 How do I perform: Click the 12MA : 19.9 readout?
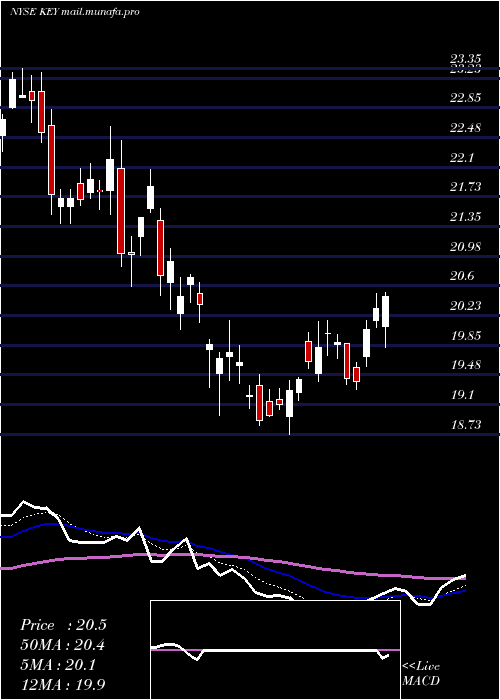coord(63,684)
